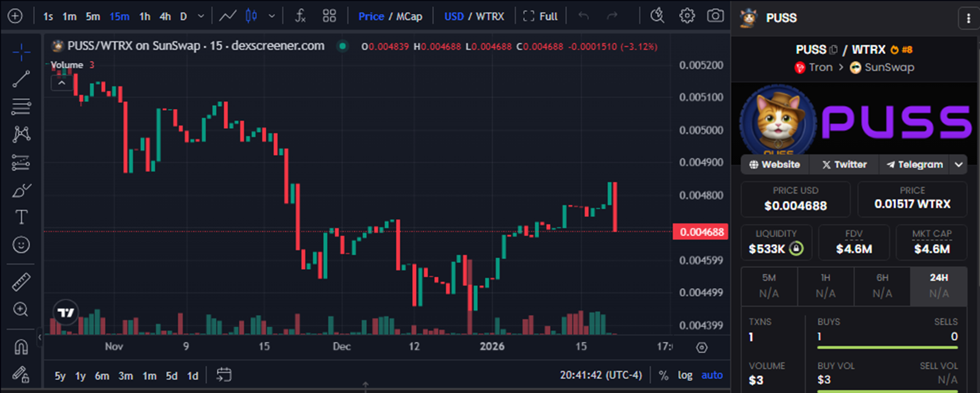The height and width of the screenshot is (393, 980).
Task: Toggle auto scale mode
Action: click(712, 375)
